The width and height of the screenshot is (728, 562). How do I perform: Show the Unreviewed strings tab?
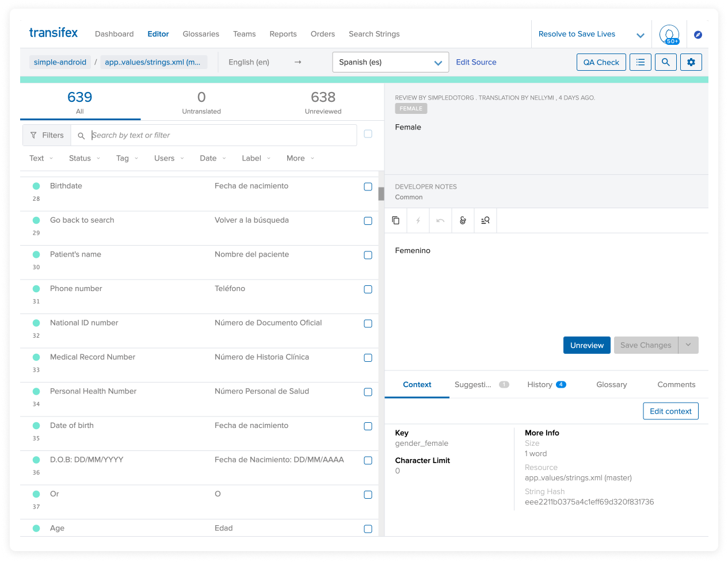click(x=323, y=102)
